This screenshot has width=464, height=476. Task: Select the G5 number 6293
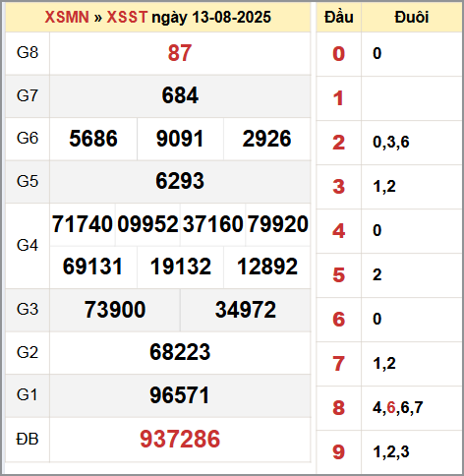pos(180,181)
